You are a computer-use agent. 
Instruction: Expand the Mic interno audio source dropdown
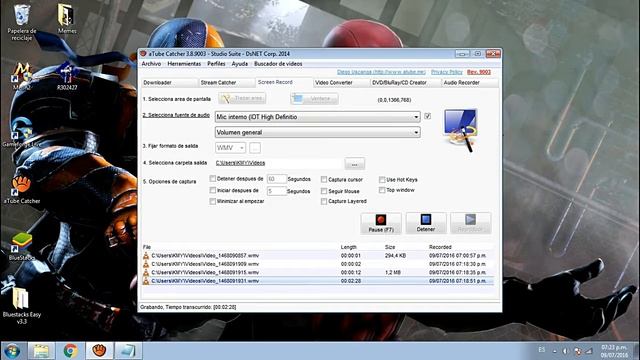(318, 117)
